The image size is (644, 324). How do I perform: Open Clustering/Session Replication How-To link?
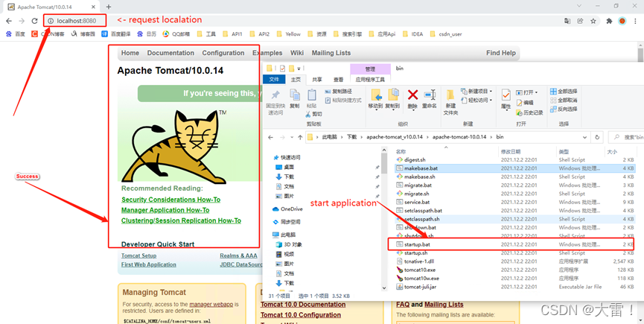coord(181,220)
